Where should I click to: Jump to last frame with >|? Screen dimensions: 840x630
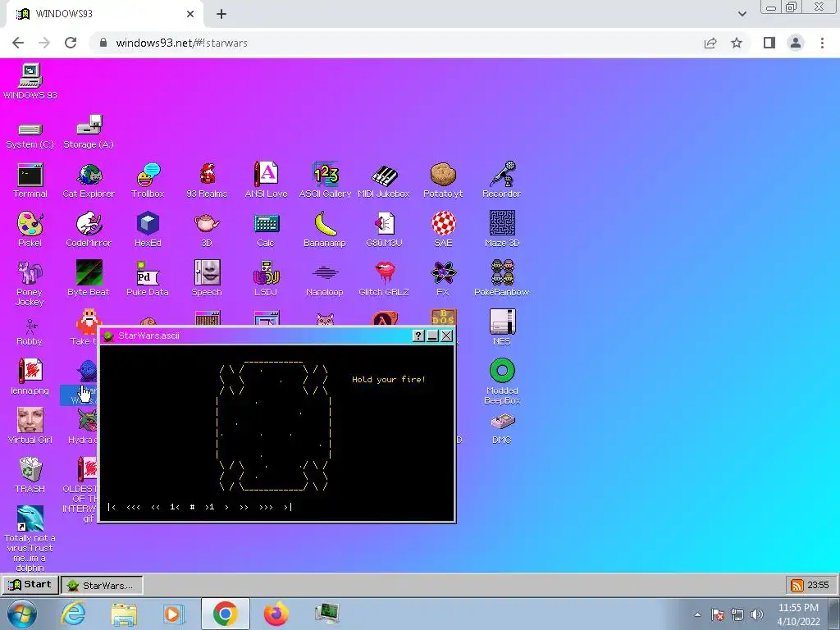pos(288,507)
